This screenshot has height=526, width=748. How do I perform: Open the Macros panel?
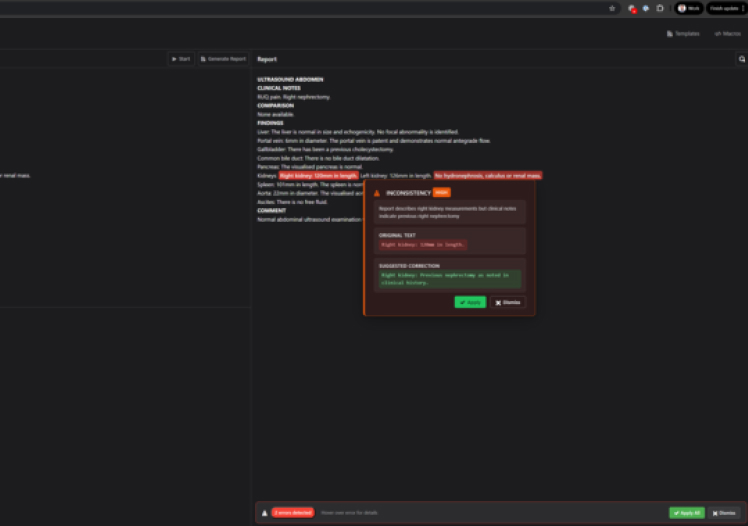[727, 34]
